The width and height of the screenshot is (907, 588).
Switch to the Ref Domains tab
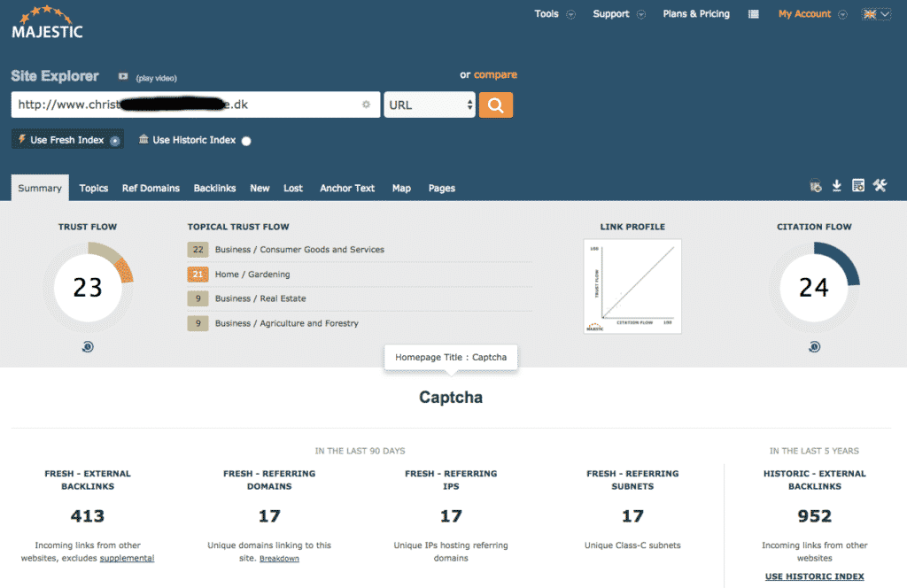[151, 188]
